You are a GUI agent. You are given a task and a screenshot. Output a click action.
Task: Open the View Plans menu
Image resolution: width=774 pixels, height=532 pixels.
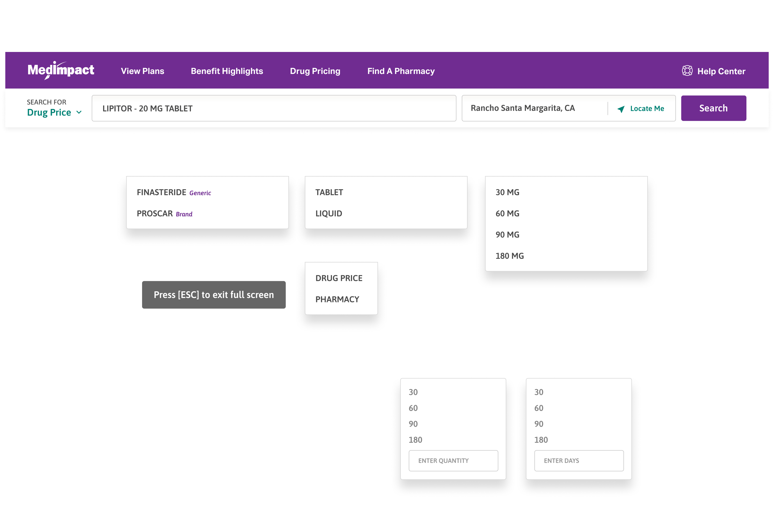pyautogui.click(x=142, y=71)
